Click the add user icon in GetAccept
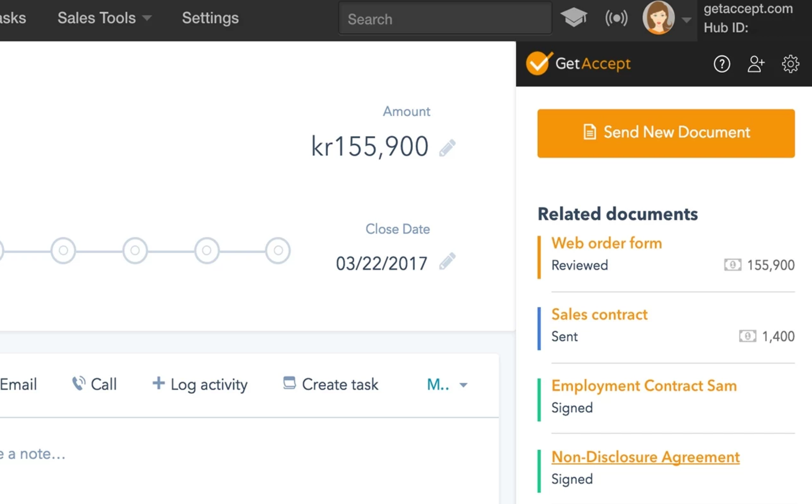 point(756,64)
